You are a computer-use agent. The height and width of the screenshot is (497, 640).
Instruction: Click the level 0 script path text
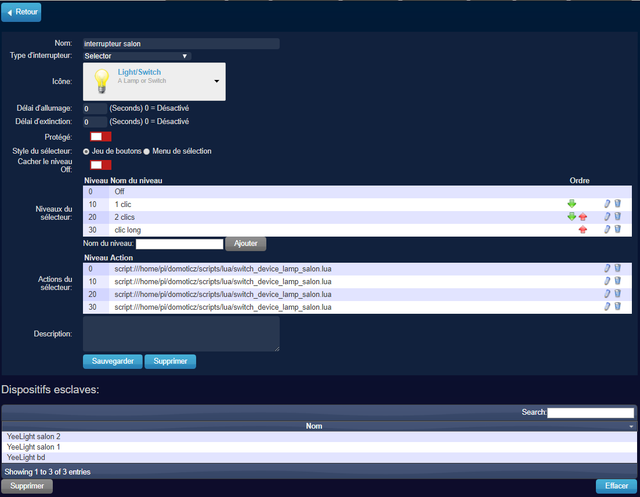[223, 269]
